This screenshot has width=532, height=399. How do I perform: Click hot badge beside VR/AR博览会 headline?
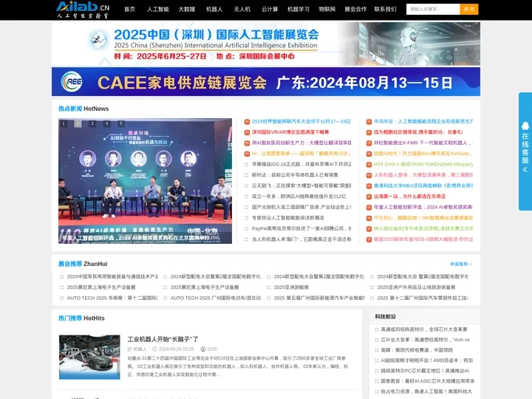pos(247,132)
